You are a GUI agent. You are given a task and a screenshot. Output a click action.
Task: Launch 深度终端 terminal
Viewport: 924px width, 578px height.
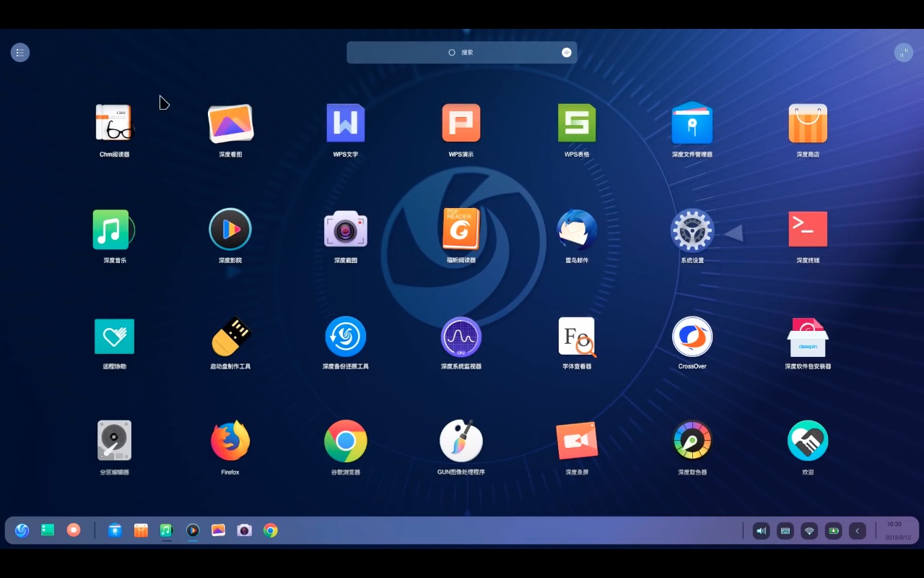pos(808,229)
